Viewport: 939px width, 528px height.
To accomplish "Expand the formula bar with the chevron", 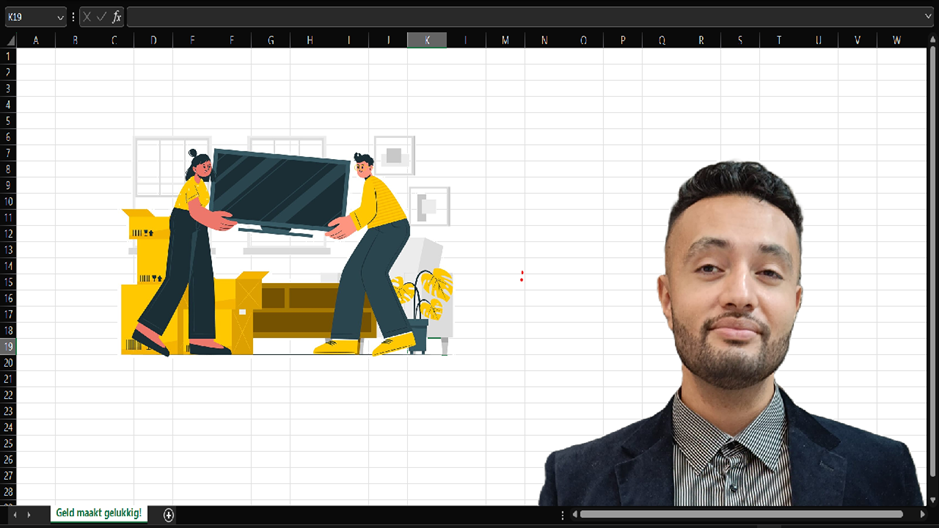I will click(x=929, y=17).
